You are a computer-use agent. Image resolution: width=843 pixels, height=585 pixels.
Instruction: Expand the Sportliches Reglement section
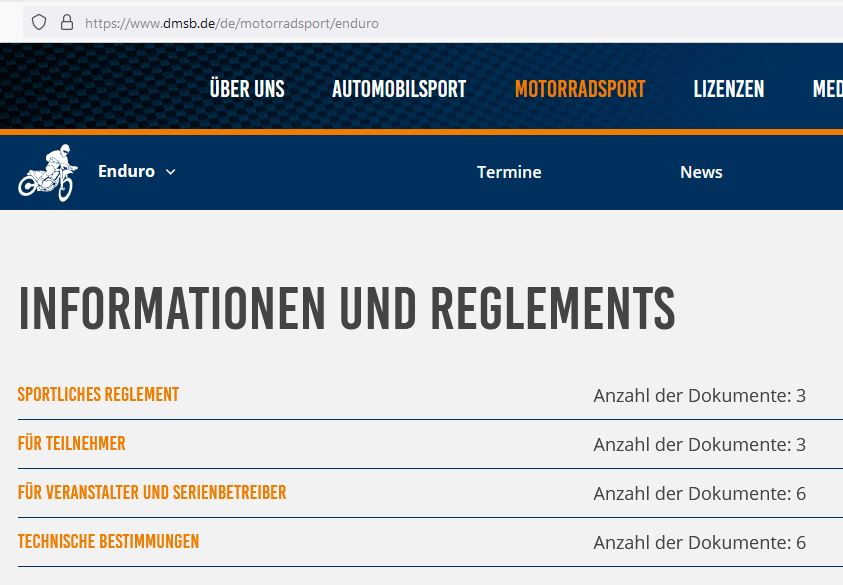coord(98,395)
